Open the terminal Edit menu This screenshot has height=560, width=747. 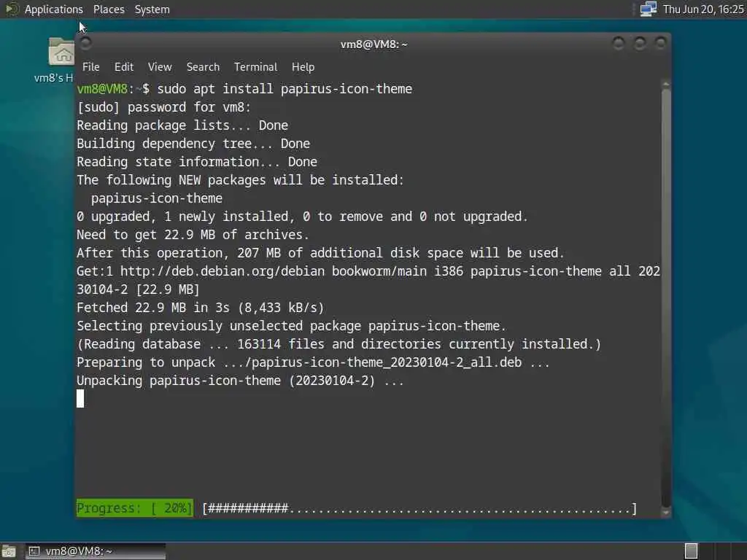124,67
